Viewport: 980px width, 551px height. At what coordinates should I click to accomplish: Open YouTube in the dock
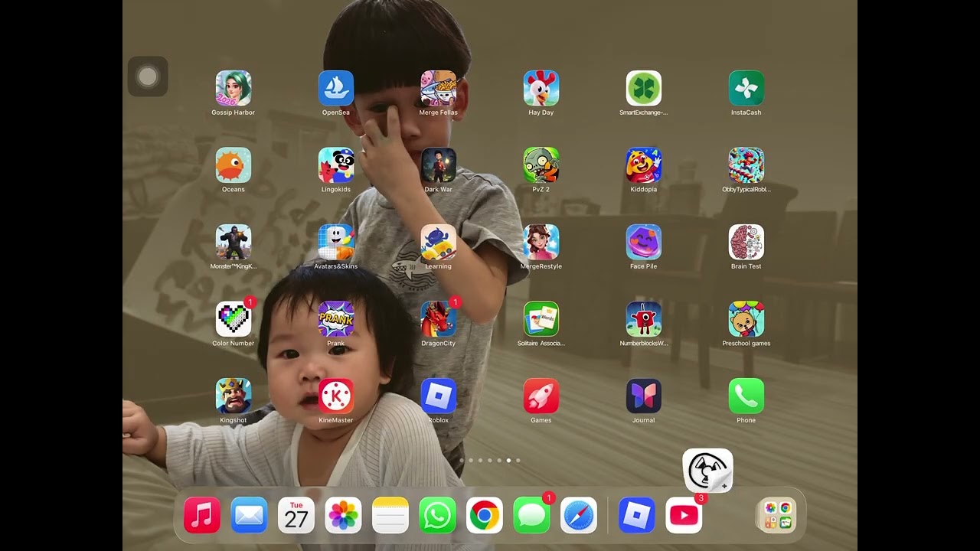point(684,516)
